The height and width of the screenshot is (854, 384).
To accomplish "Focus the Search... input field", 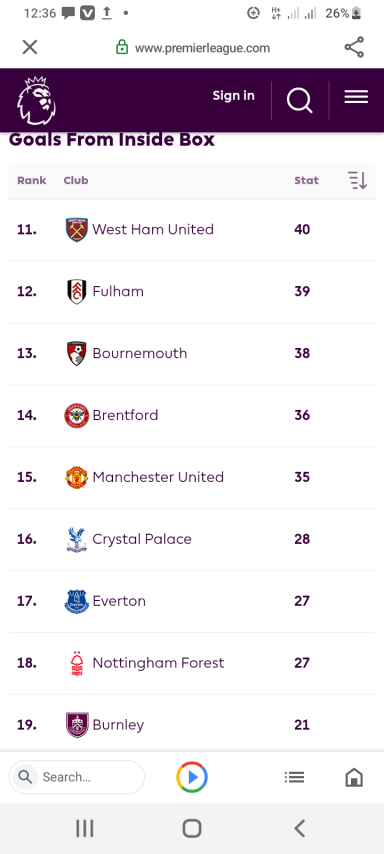I will click(77, 777).
